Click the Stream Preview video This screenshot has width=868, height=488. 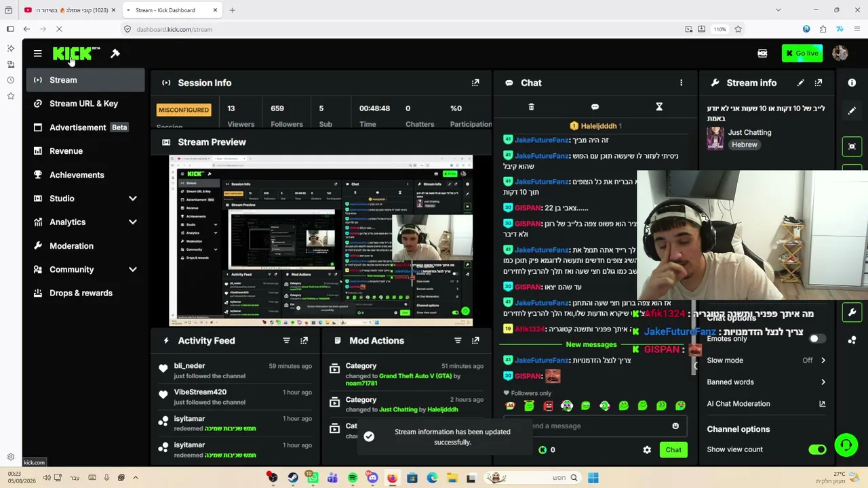click(321, 241)
